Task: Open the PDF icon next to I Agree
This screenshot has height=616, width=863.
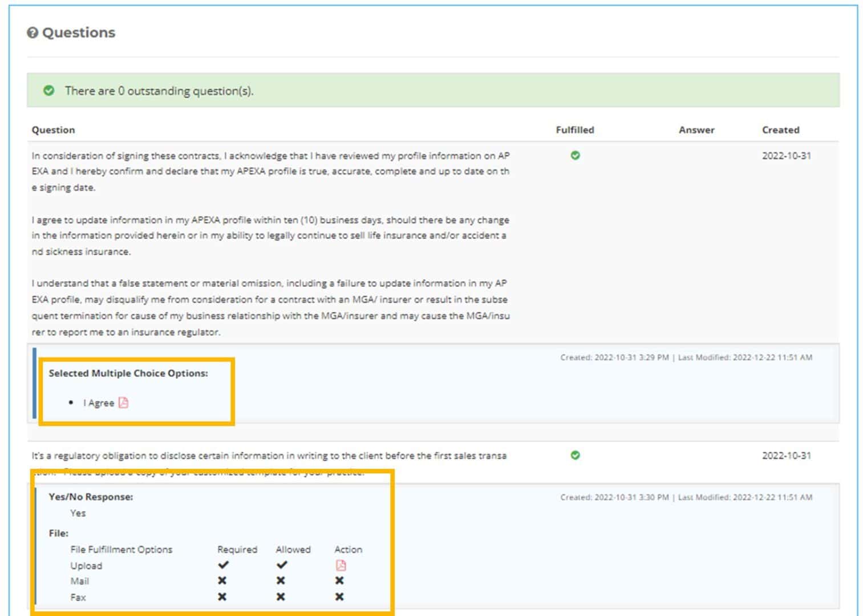Action: point(123,403)
